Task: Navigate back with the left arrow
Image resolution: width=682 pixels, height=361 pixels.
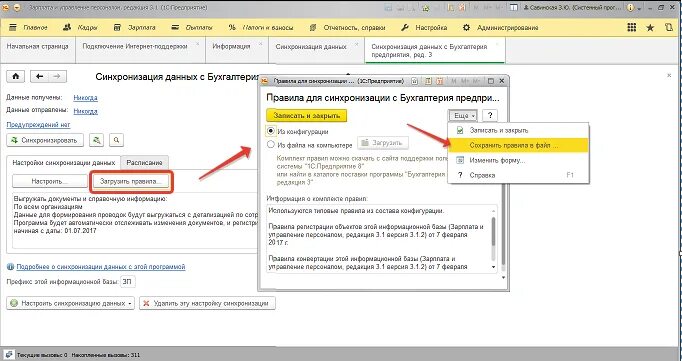Action: point(39,77)
